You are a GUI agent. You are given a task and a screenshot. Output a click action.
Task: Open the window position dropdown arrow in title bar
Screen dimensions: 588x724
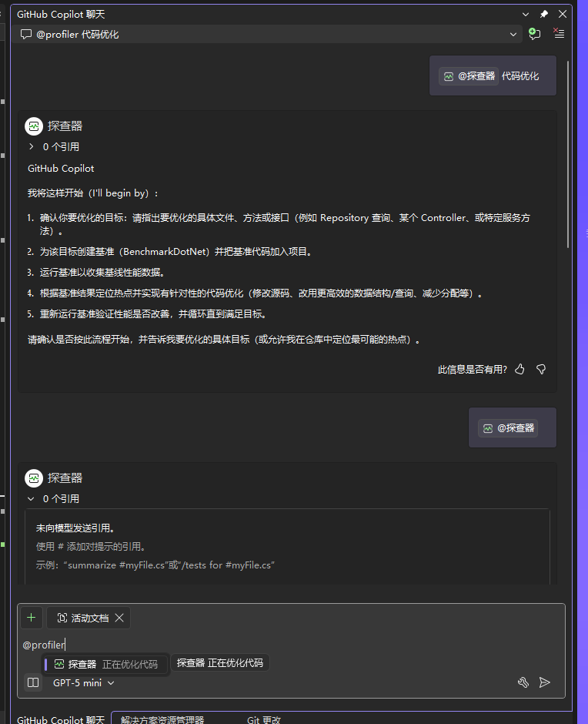pos(525,15)
